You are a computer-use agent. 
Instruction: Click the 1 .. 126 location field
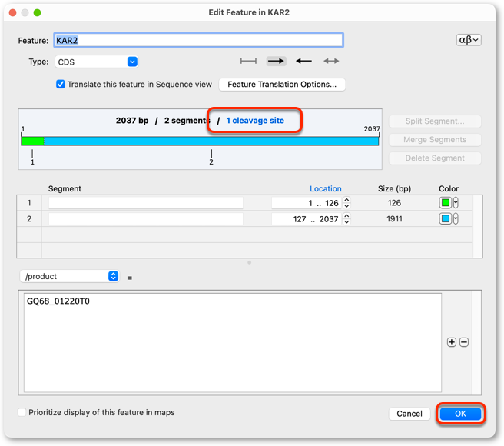click(307, 203)
